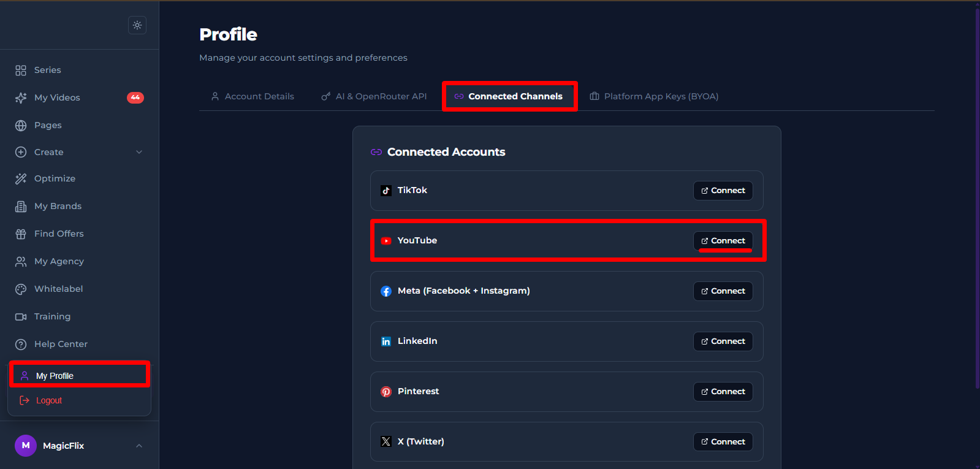The height and width of the screenshot is (469, 980).
Task: Click the Pinterest row label
Action: point(418,391)
